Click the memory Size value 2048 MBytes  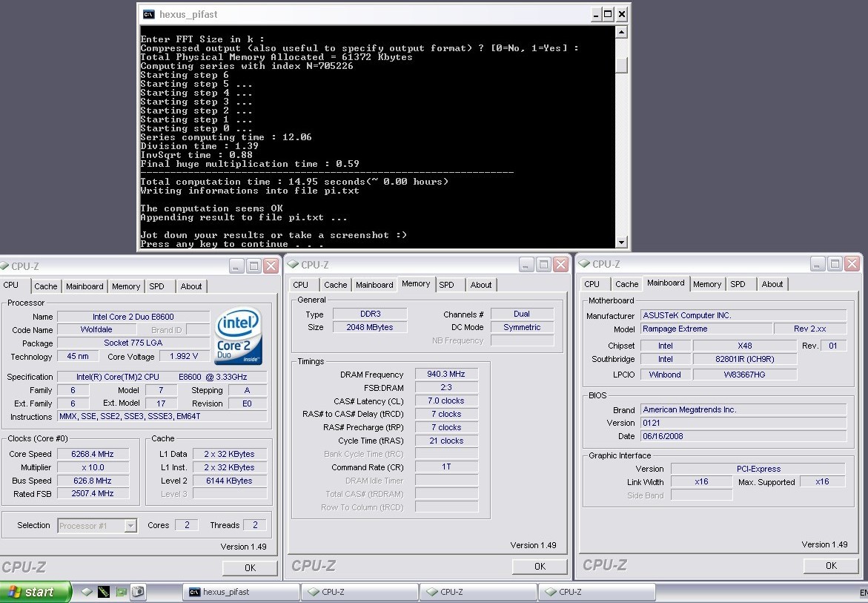coord(370,327)
